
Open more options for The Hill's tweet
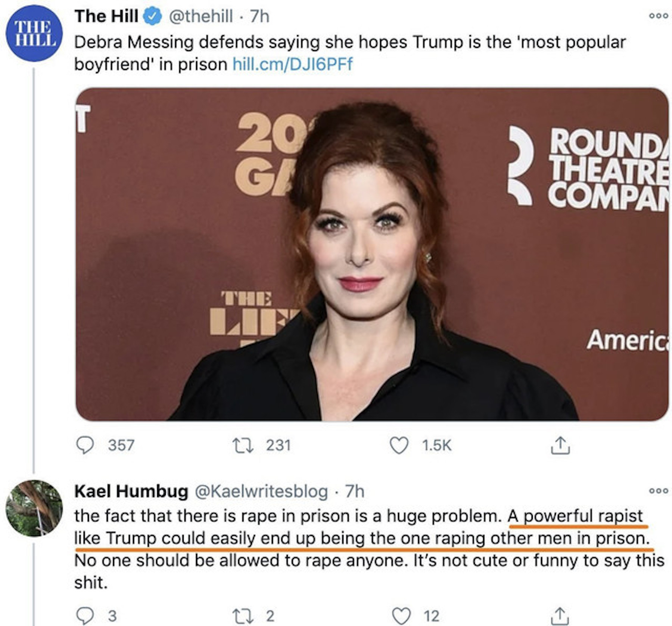(x=659, y=16)
